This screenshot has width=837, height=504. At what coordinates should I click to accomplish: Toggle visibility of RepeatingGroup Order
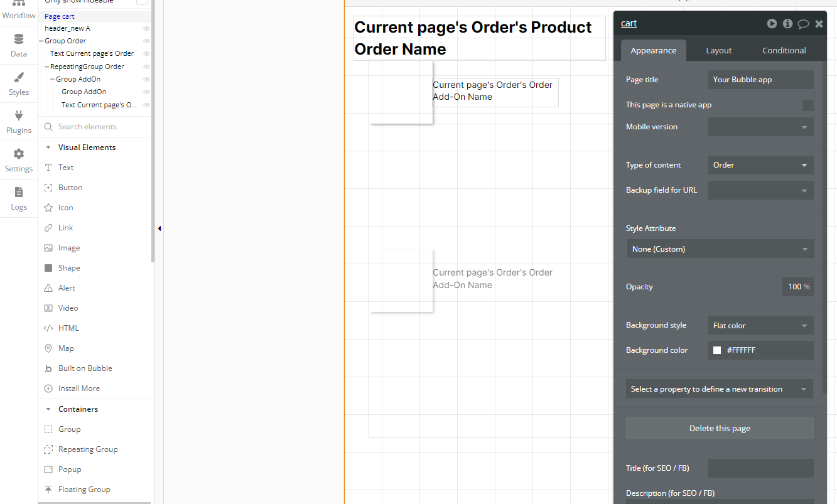point(146,67)
